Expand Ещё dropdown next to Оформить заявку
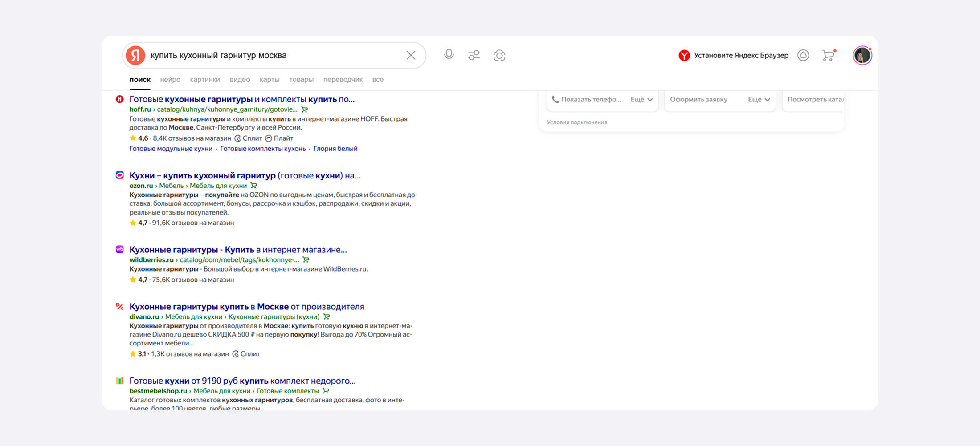 [x=759, y=99]
